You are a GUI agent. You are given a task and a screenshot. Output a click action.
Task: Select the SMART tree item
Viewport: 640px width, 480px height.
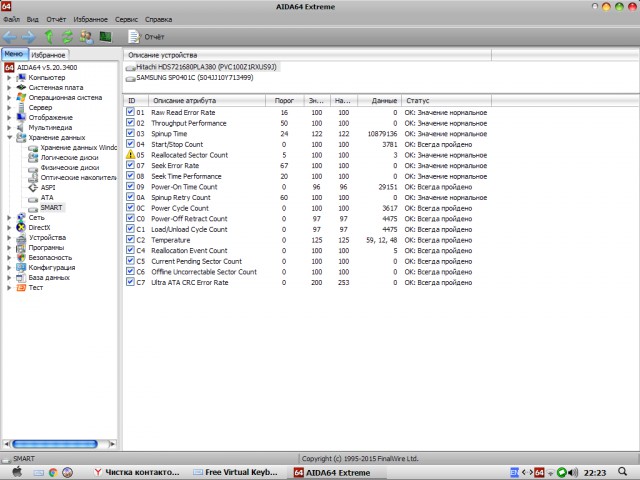point(51,207)
